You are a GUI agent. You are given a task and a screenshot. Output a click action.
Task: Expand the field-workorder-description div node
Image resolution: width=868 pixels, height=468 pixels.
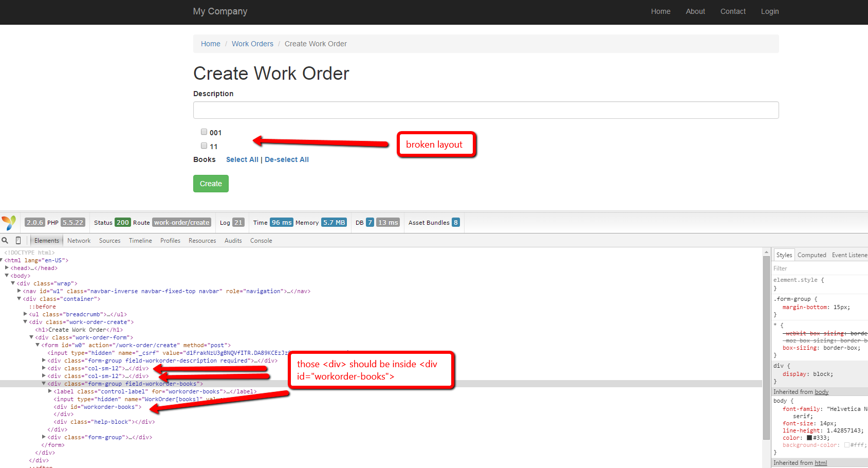44,361
